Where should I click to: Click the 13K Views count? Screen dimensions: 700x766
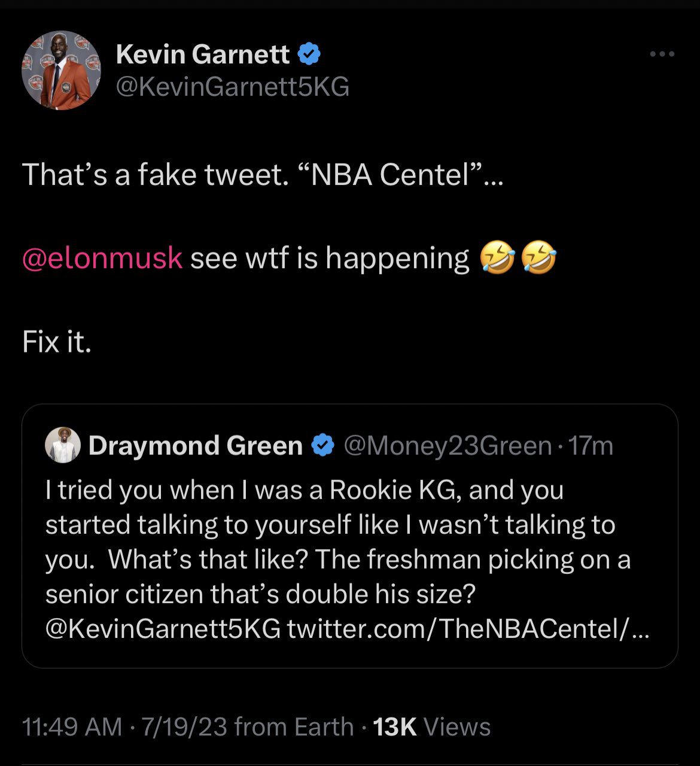pos(431,727)
